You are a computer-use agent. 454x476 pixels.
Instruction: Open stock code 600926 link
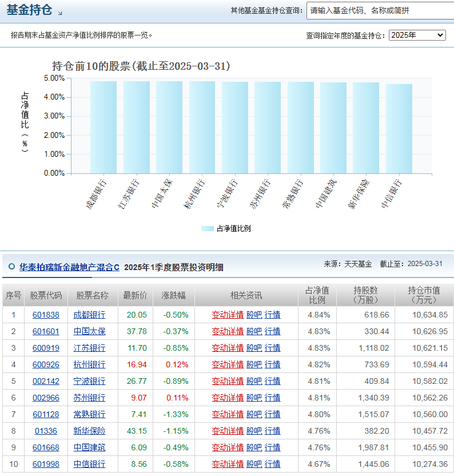point(46,364)
